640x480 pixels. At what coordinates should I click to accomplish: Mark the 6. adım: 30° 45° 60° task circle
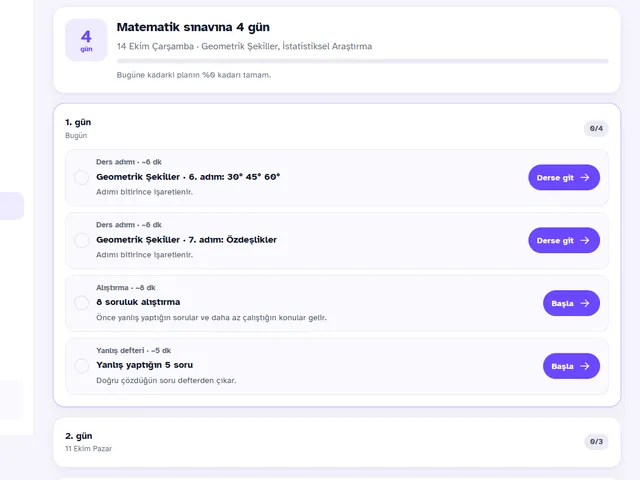tap(82, 178)
